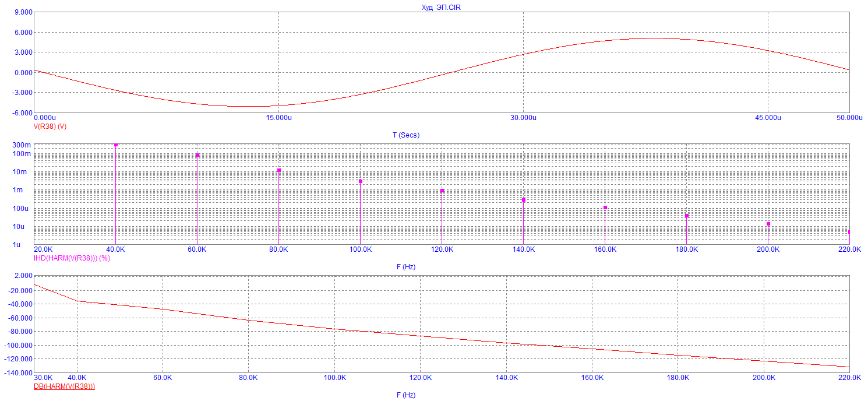Click the -6.000 voltage axis value

pos(21,113)
